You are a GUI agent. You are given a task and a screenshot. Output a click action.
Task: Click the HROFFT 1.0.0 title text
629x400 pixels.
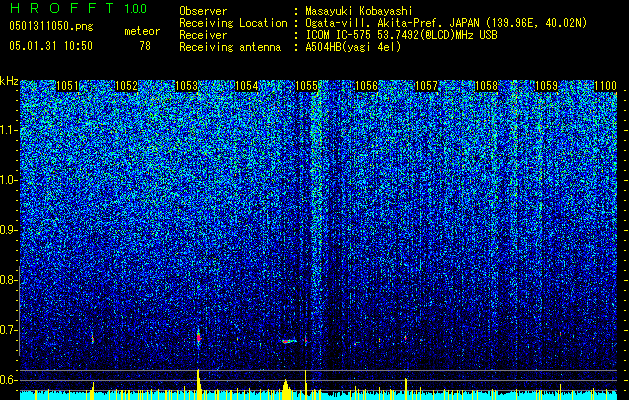coord(78,8)
